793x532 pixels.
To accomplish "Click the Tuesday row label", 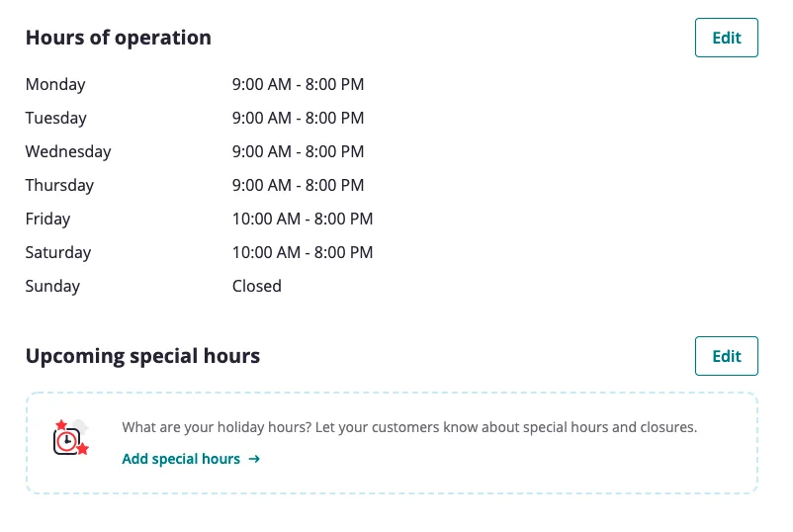I will tap(56, 118).
